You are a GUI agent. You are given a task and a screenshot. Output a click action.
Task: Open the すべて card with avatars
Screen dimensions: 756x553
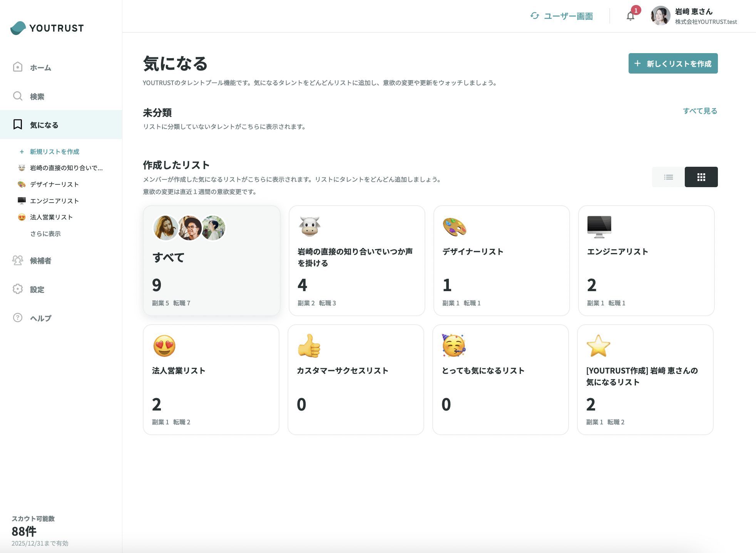click(x=211, y=260)
